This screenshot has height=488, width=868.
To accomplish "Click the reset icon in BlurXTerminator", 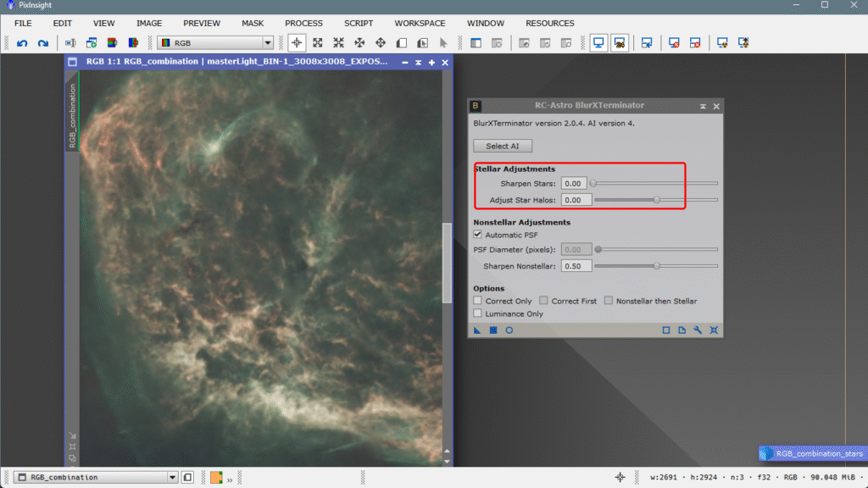I will click(714, 330).
